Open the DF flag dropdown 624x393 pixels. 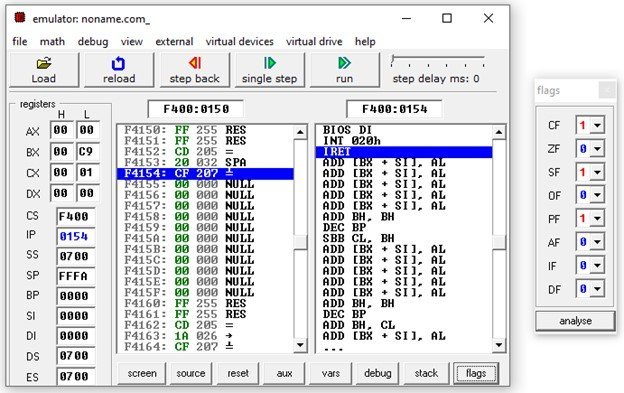(x=597, y=289)
